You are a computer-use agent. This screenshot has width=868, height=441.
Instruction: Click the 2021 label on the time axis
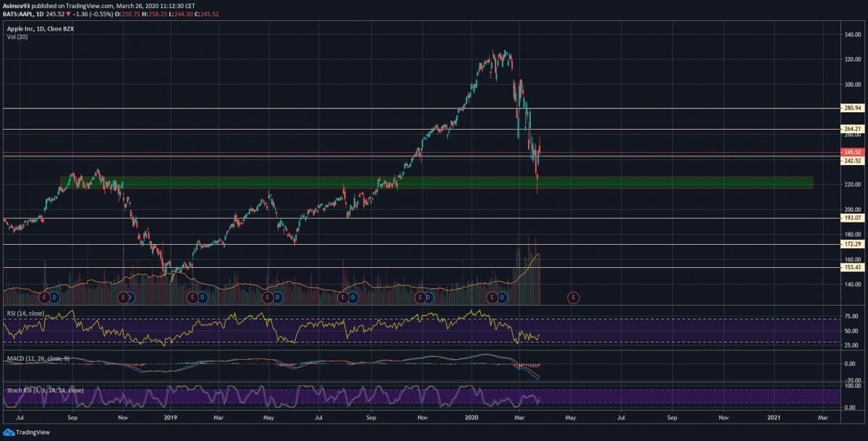(774, 418)
